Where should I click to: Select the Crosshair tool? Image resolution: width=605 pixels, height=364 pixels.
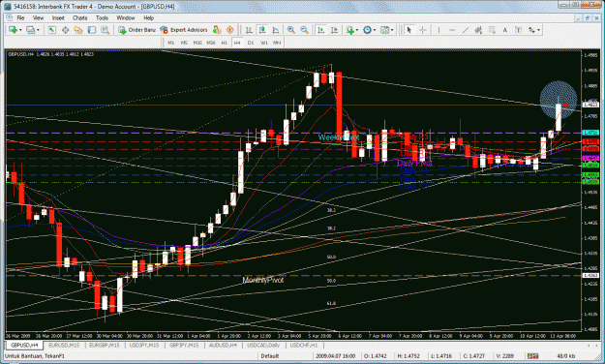coord(422,30)
